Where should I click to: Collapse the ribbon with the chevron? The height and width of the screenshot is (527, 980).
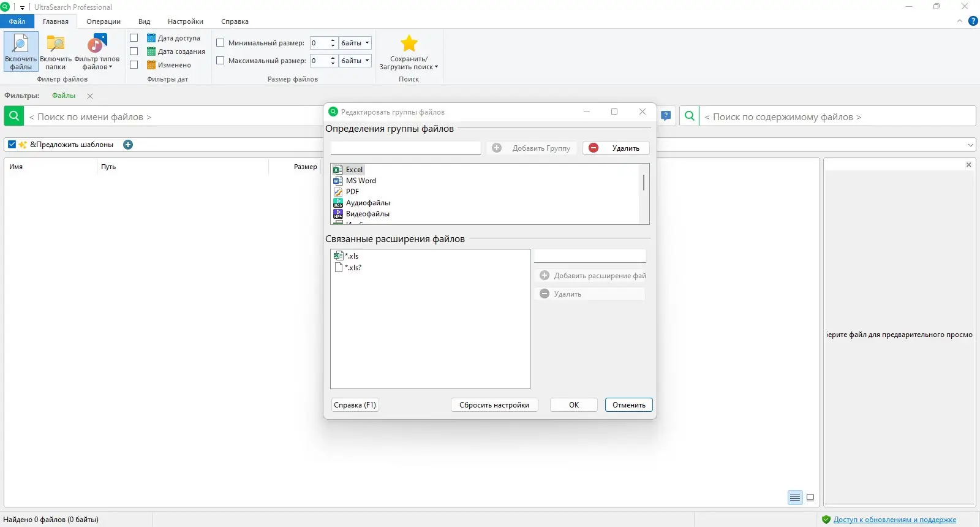[960, 21]
